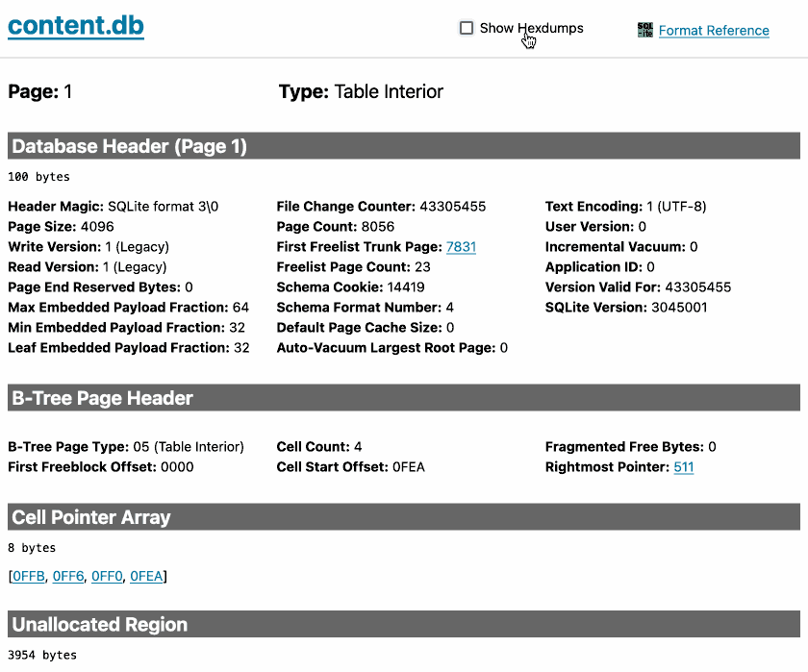Image resolution: width=808 pixels, height=672 pixels.
Task: Select the 'SQLite Version: 3045001' entry
Action: [626, 308]
